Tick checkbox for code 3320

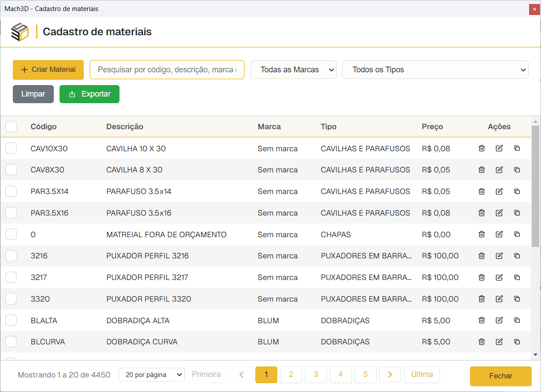coord(11,299)
